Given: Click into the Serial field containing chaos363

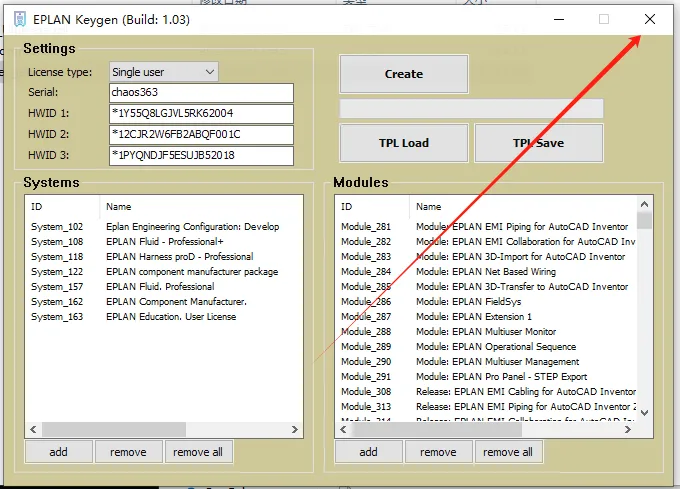Looking at the screenshot, I should click(201, 93).
